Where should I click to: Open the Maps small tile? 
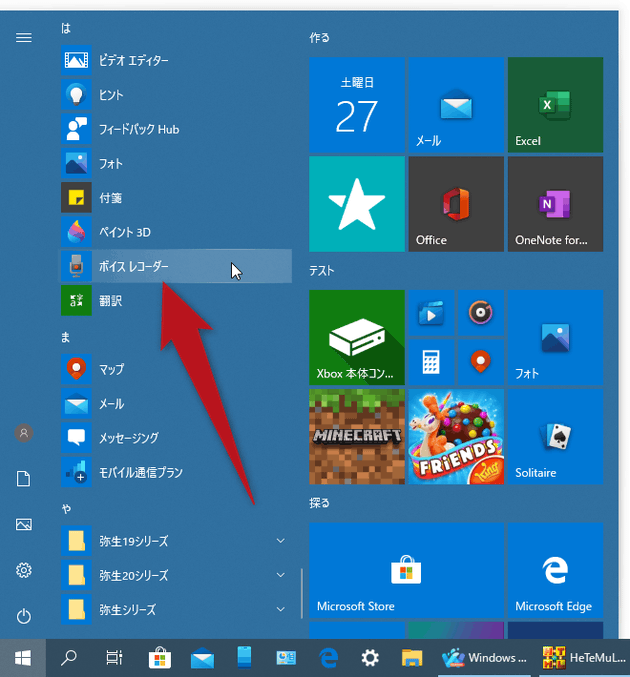[481, 362]
